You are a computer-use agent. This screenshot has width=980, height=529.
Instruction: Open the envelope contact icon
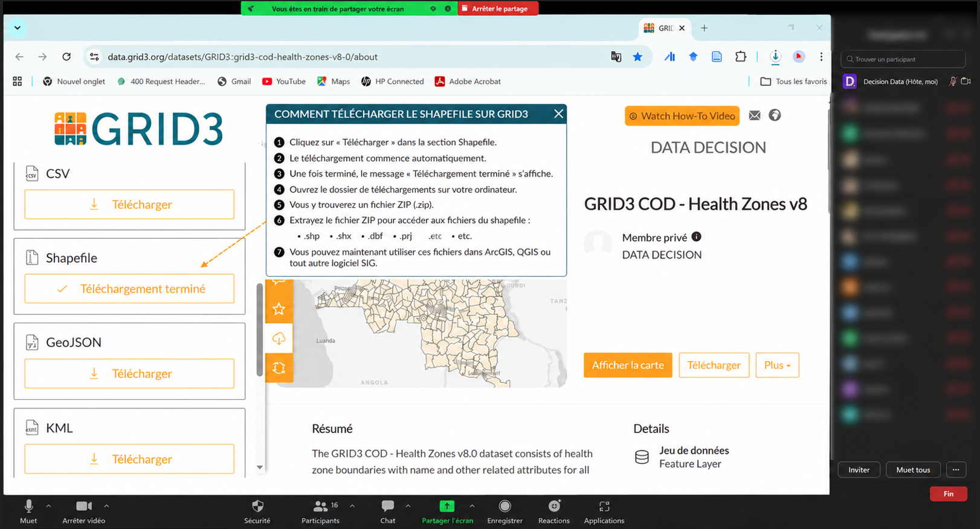click(755, 115)
